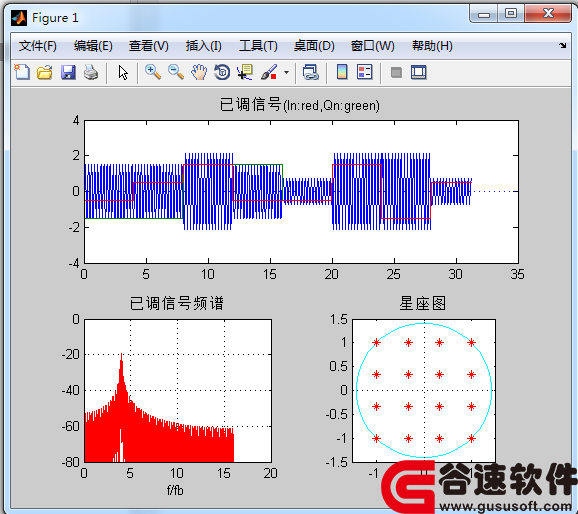Activate the Zoom In magnifier tool
The height and width of the screenshot is (514, 578).
pos(153,72)
